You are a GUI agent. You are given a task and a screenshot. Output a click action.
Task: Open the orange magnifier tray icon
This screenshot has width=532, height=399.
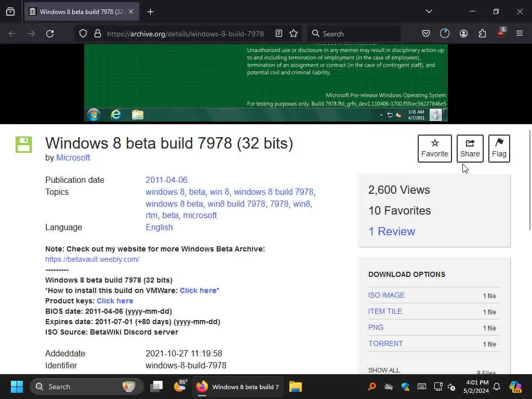[x=372, y=387]
